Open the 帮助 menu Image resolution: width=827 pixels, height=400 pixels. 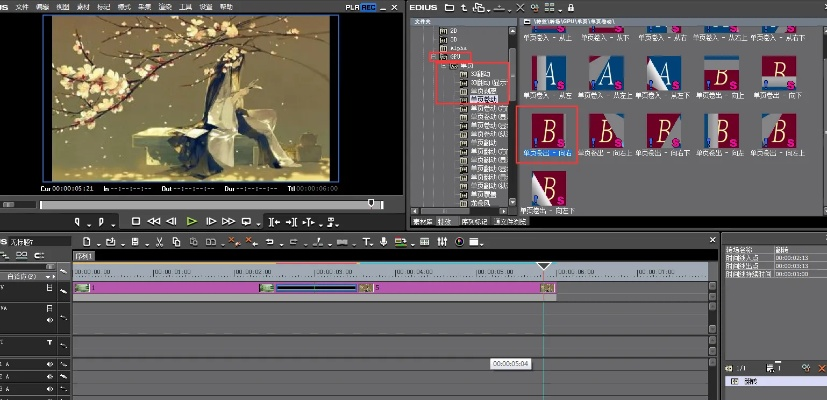(225, 6)
